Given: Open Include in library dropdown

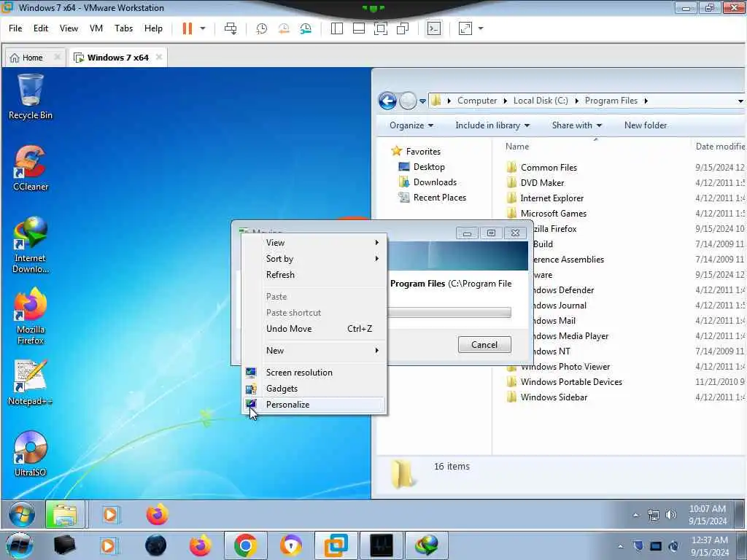Looking at the screenshot, I should [492, 125].
